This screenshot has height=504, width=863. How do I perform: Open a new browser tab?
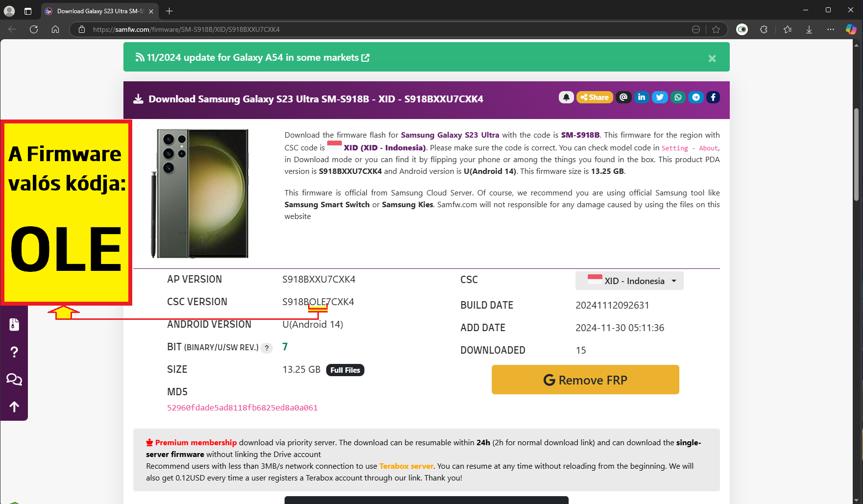169,11
